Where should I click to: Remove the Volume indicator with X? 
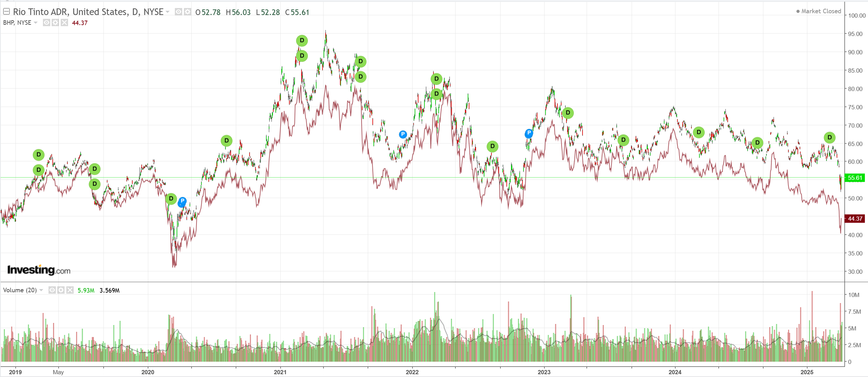70,290
